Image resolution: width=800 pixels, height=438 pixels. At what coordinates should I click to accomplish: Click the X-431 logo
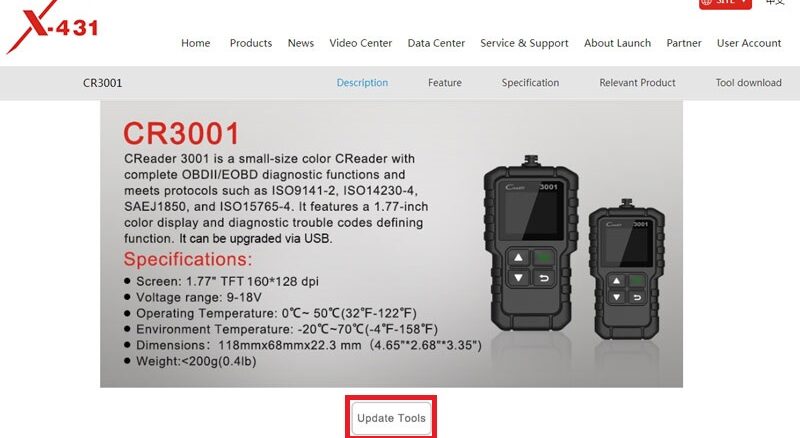[52, 27]
